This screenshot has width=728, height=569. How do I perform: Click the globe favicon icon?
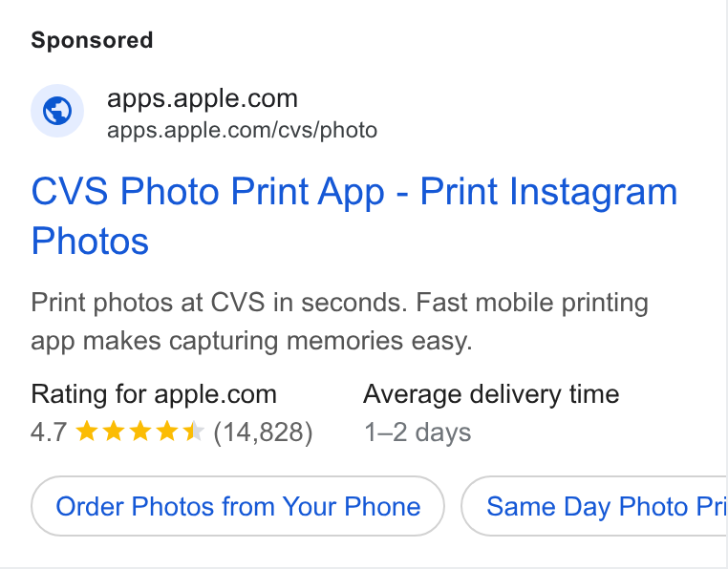[57, 111]
